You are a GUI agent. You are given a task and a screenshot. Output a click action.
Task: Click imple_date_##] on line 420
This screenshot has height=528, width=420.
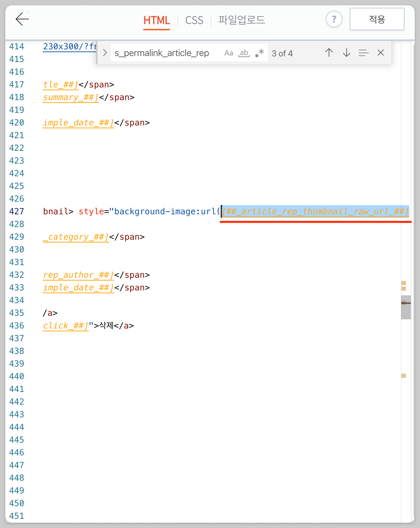(x=79, y=123)
